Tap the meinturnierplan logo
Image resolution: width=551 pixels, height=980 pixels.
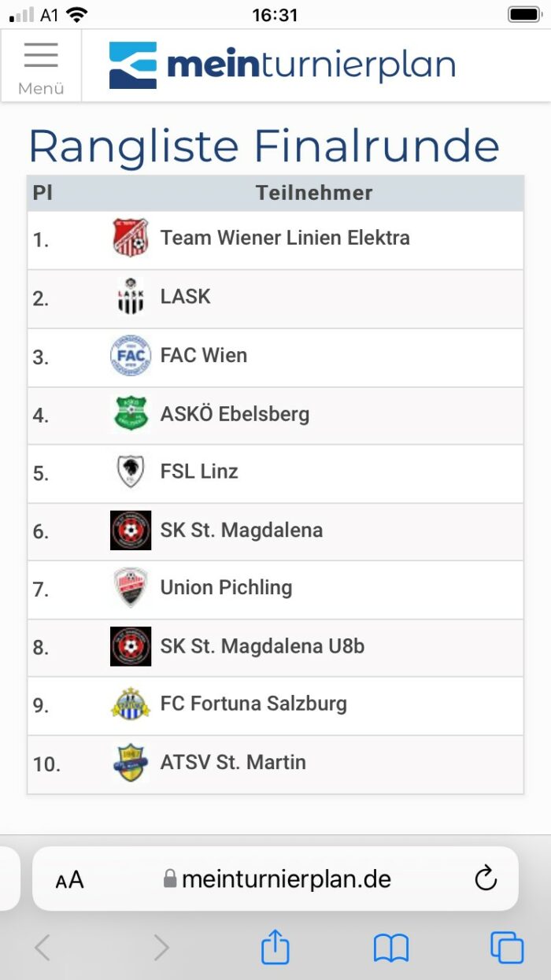[282, 65]
